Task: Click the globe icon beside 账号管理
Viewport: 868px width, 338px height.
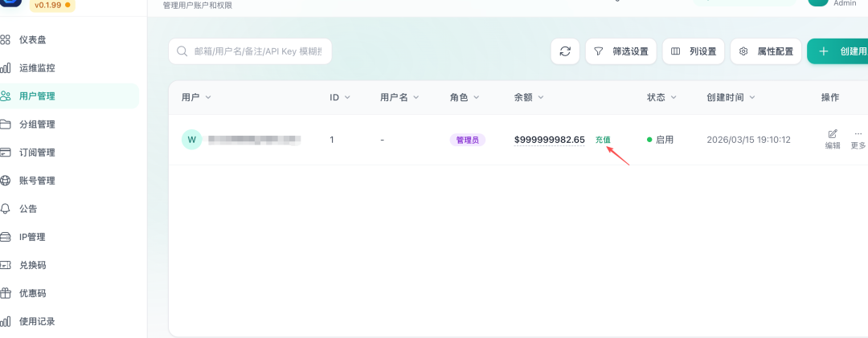Action: point(5,181)
